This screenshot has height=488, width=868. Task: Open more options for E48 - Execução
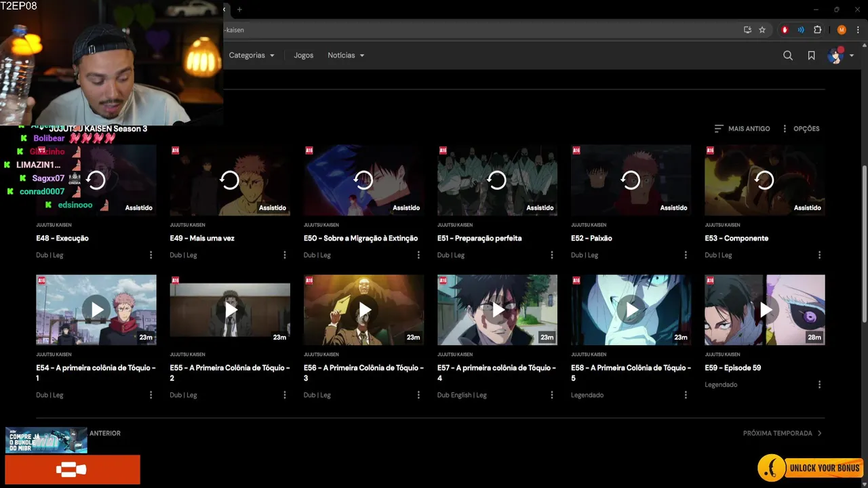(151, 255)
